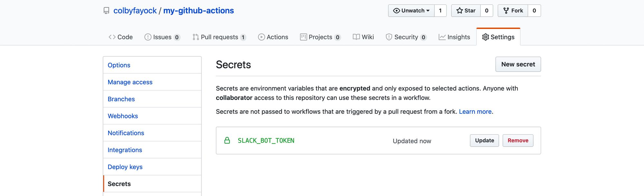This screenshot has height=196, width=644.
Task: Switch to the Settings tab
Action: coord(498,37)
